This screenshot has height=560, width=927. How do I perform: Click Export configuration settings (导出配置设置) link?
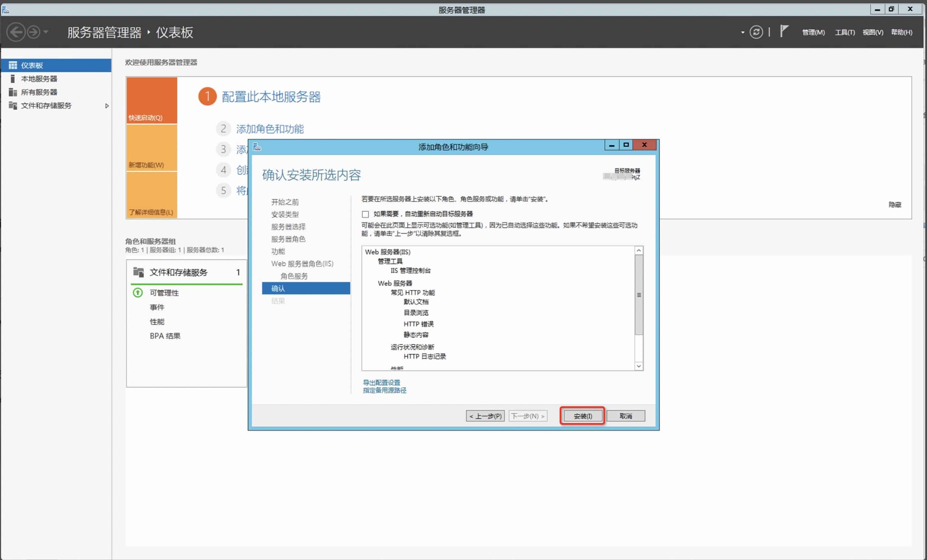point(381,382)
